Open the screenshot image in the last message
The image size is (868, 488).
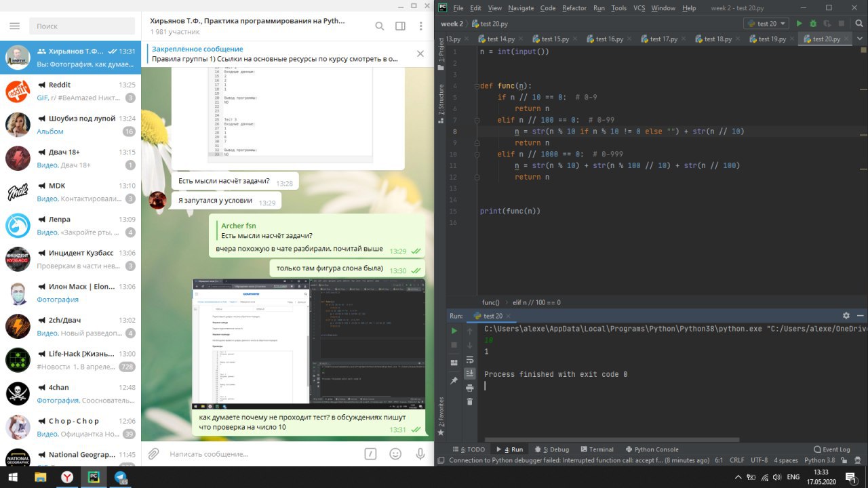[309, 343]
